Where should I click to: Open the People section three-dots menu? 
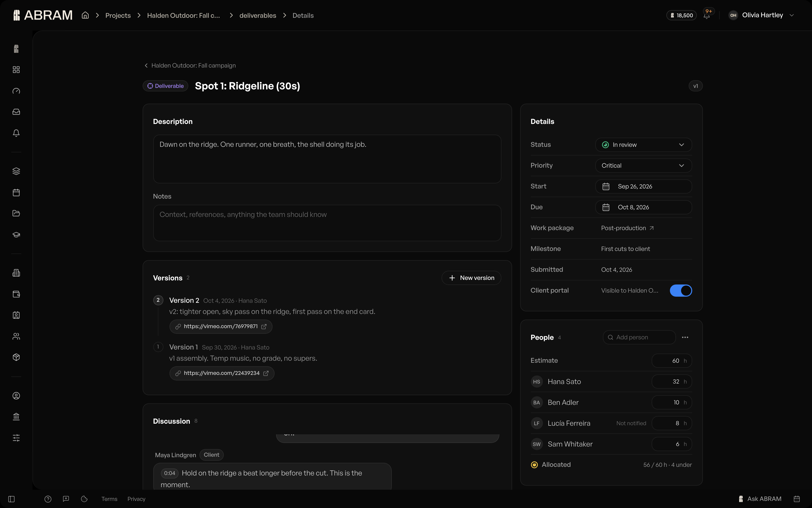685,337
